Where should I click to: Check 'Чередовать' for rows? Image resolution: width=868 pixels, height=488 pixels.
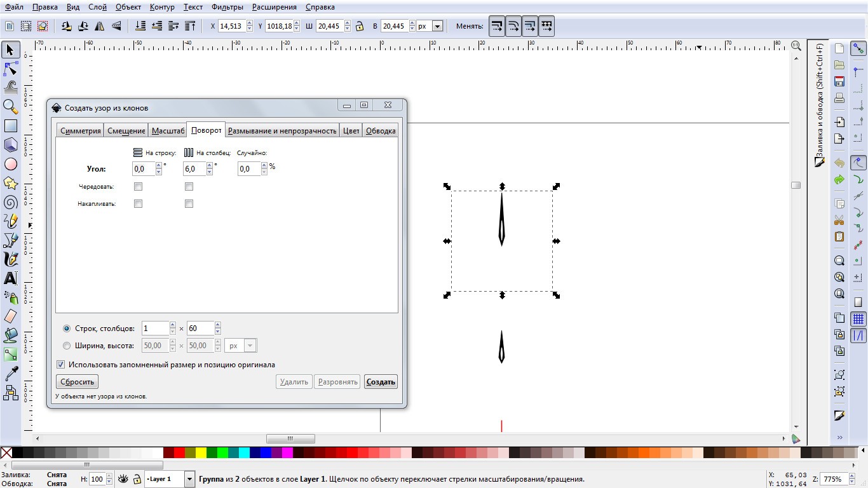click(x=138, y=187)
